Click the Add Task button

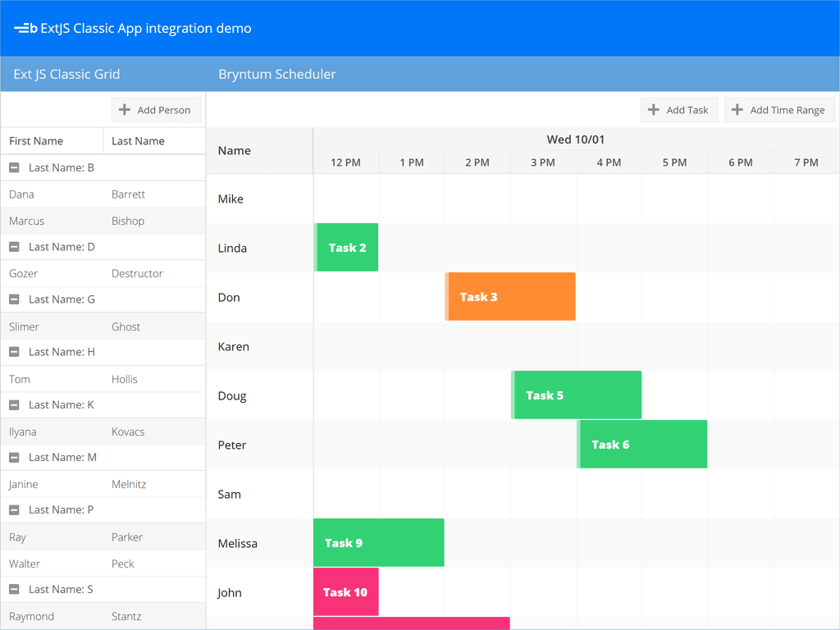pos(679,109)
